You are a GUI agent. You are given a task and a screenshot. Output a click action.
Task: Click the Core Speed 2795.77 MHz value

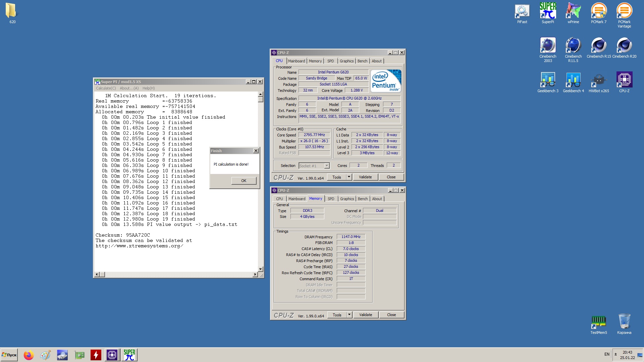(x=314, y=135)
